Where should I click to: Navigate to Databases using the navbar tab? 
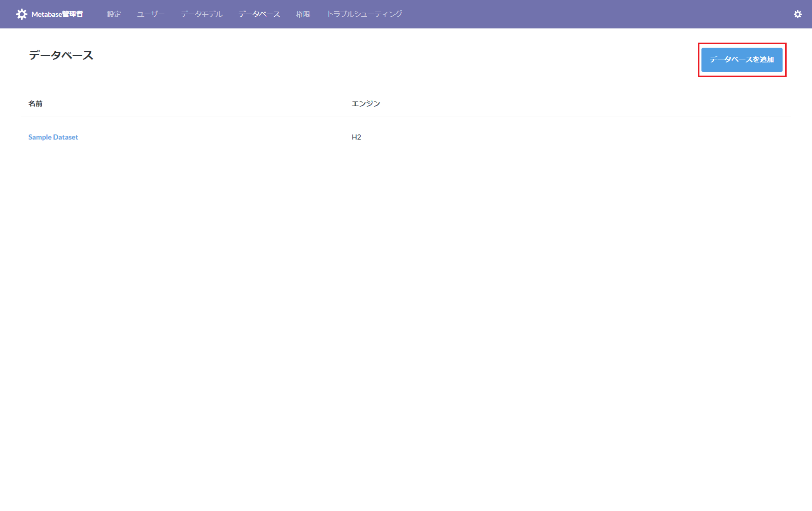[259, 14]
